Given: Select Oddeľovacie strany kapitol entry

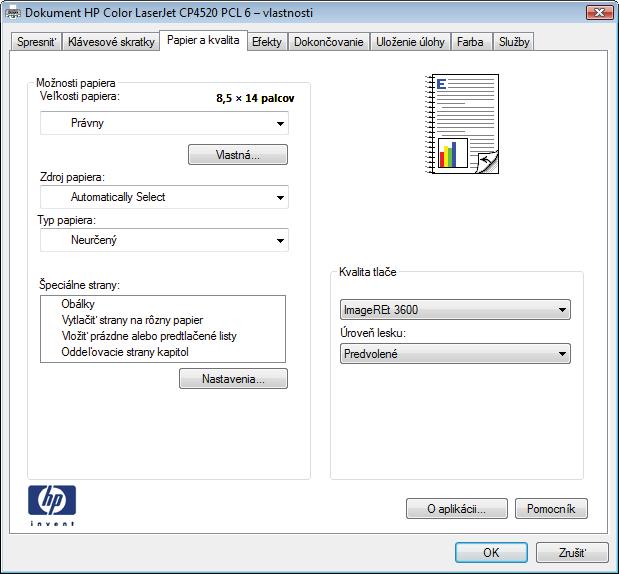Looking at the screenshot, I should pyautogui.click(x=125, y=352).
